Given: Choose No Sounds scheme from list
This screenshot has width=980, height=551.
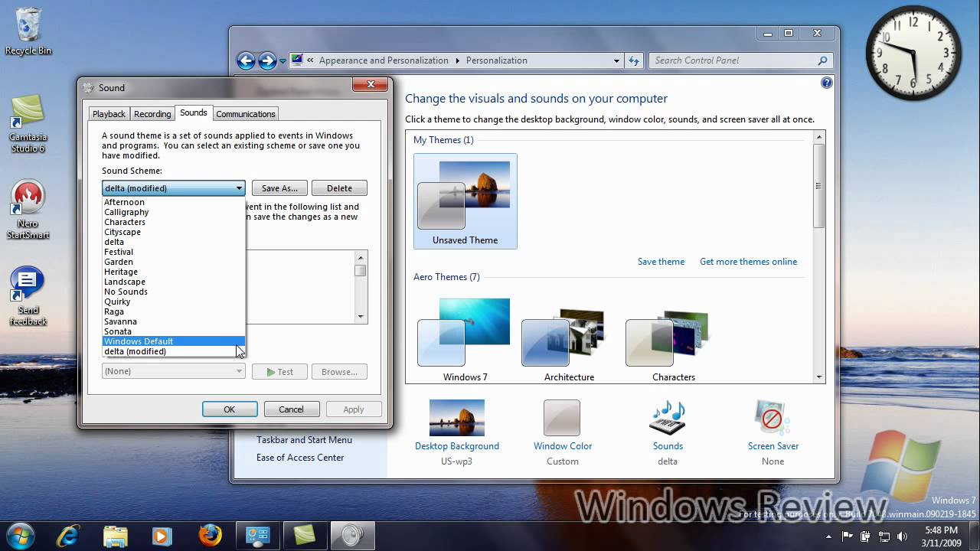Looking at the screenshot, I should click(173, 292).
